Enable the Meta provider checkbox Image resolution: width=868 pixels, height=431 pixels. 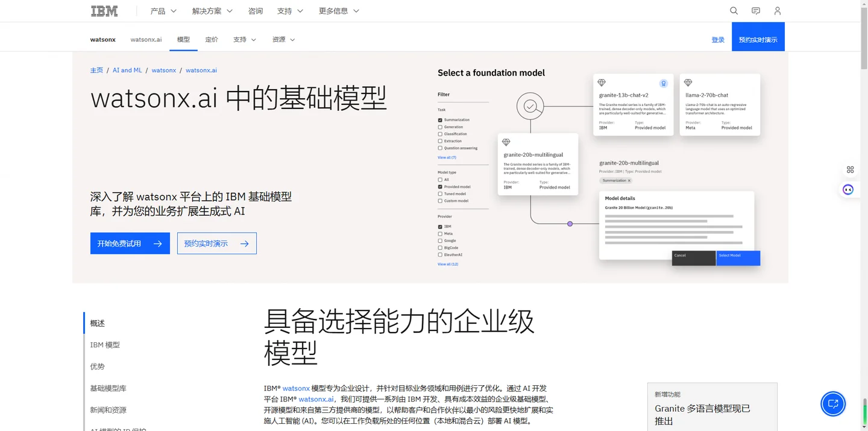pyautogui.click(x=440, y=234)
